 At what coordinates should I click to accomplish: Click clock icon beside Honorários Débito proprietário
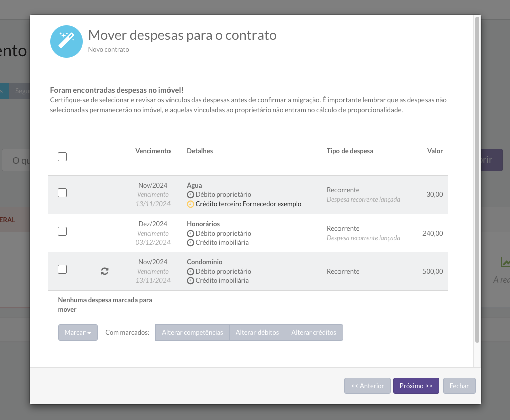coord(190,233)
